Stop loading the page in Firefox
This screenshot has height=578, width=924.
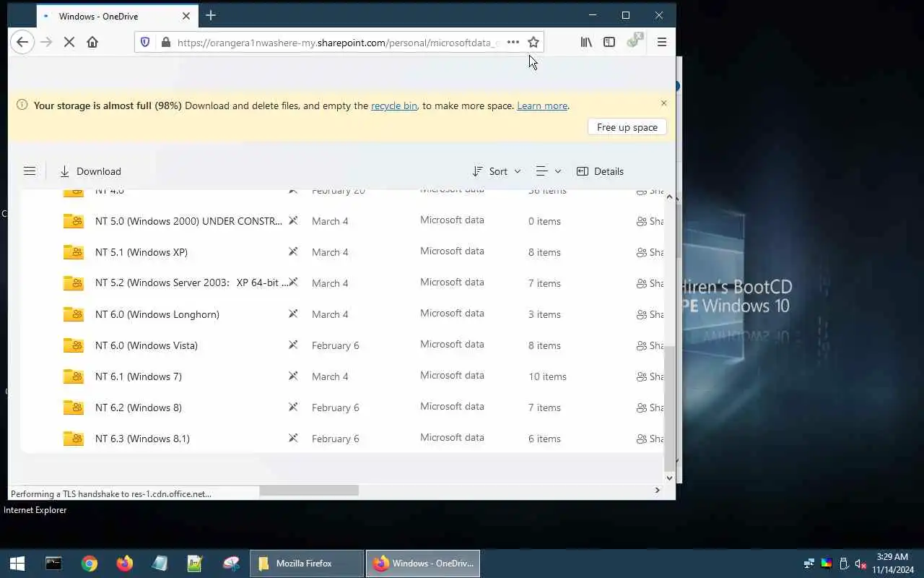pos(69,42)
